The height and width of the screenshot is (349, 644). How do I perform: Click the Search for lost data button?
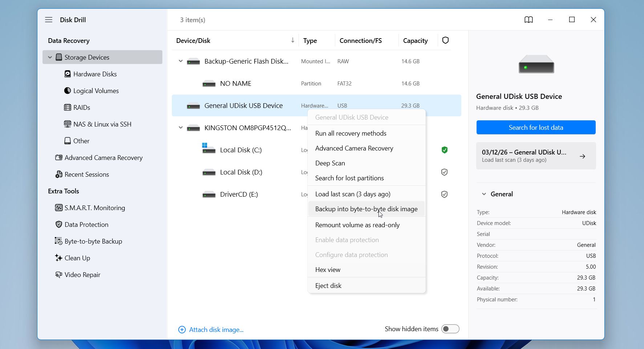coord(535,127)
